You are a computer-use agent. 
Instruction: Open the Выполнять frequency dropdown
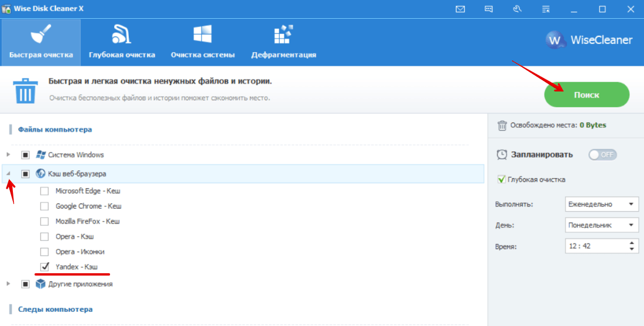(x=601, y=204)
